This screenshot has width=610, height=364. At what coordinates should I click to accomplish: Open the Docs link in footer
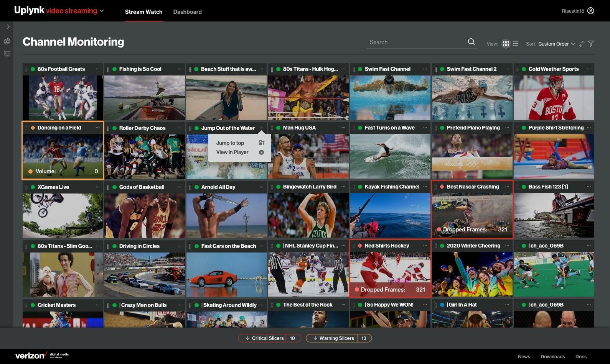coord(581,356)
